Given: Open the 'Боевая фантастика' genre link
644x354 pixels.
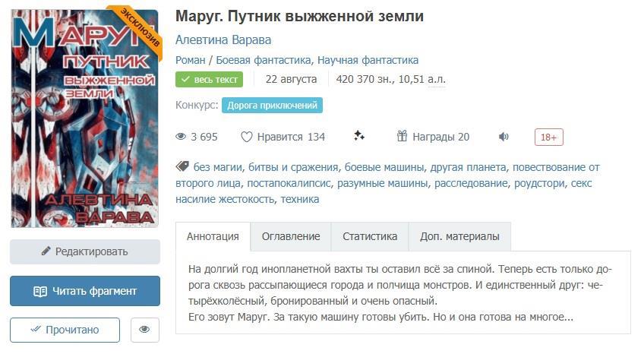Looking at the screenshot, I should point(264,60).
